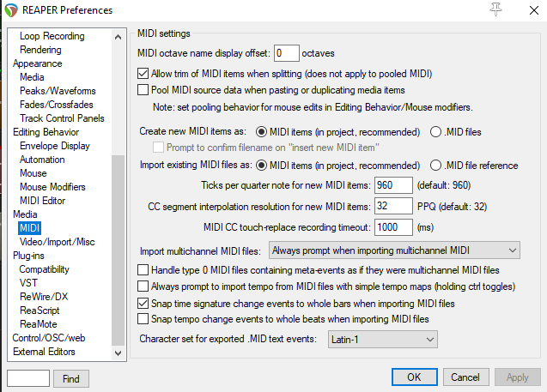Screen dimensions: 547x392
Task: Open Track Control Panels preferences
Action: pos(62,118)
